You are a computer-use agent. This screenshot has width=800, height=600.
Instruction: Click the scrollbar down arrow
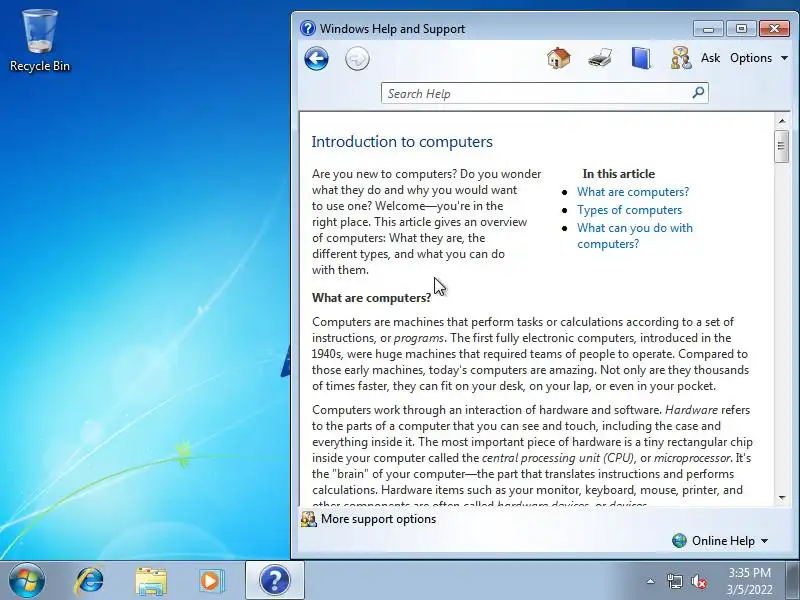point(782,497)
